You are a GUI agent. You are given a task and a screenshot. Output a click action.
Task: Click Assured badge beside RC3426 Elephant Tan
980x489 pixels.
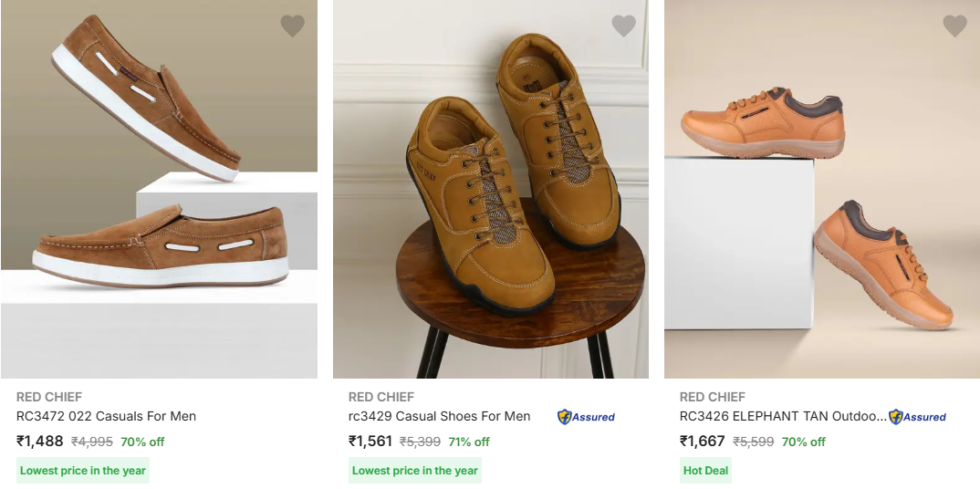(918, 417)
